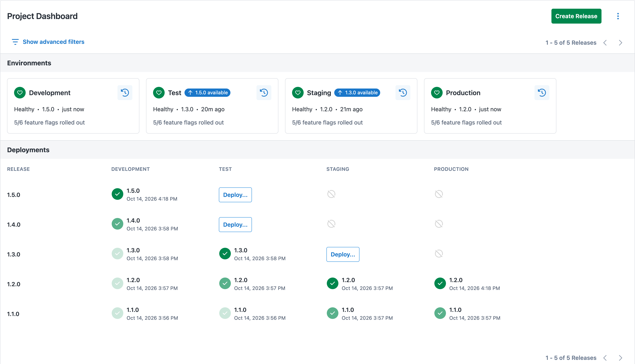Click the TEST column header
Viewport: 635px width, 364px height.
225,169
